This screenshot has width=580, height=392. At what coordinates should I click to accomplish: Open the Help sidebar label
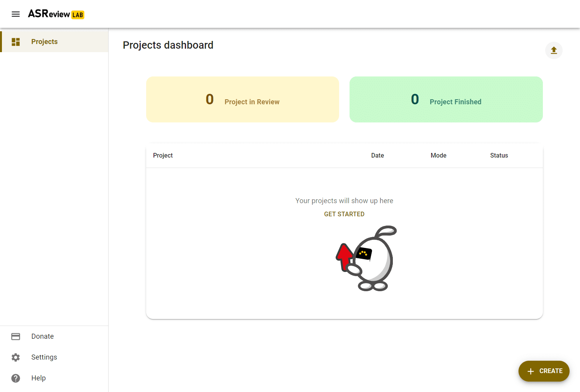point(39,378)
